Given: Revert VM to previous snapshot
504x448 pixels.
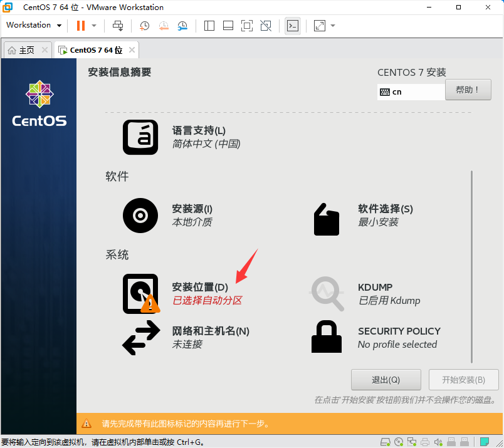Looking at the screenshot, I should click(164, 26).
